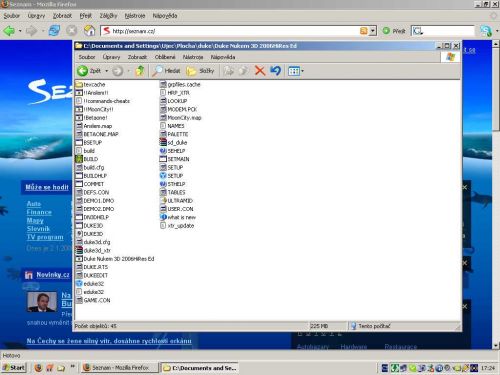This screenshot has width=500, height=375.
Task: Select the Duke Nukem 3D 2006HiRes Ed file
Action: 115,259
